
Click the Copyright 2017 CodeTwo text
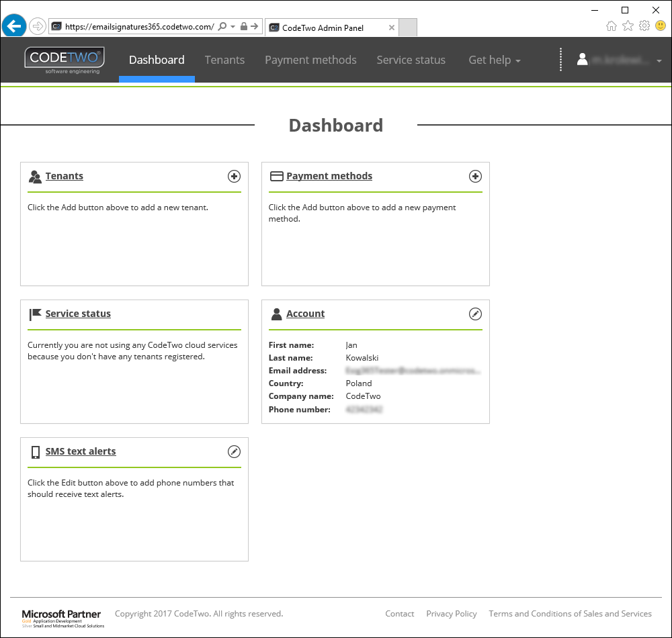199,614
